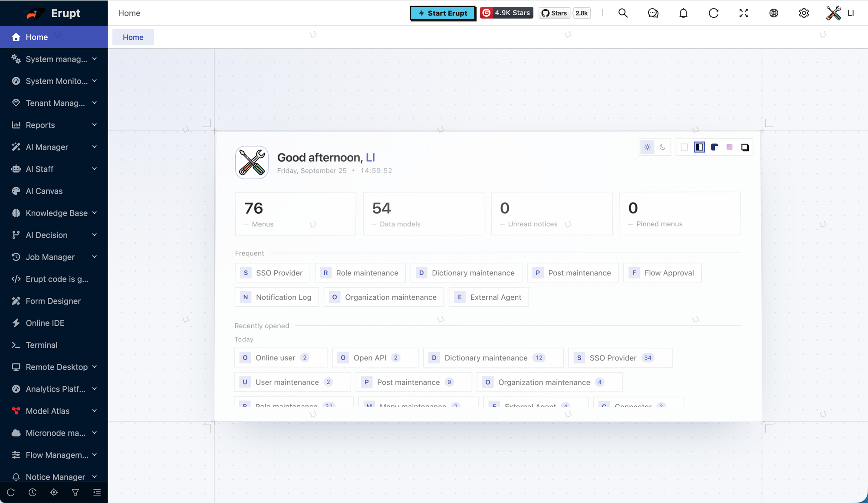Click the sidebar bottom collapse menu icon
Viewport: 868px width, 503px height.
(97, 492)
